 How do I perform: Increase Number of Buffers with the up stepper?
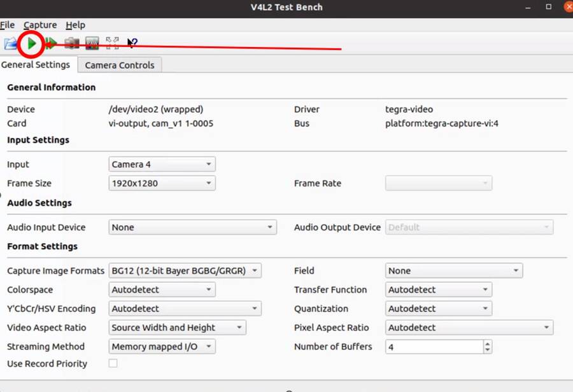(487, 344)
